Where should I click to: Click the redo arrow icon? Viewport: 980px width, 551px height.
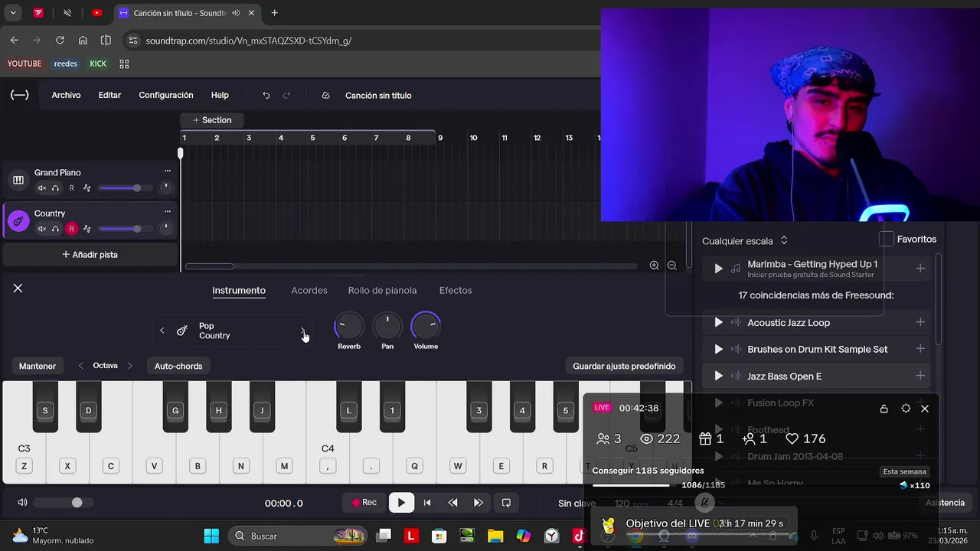click(286, 96)
